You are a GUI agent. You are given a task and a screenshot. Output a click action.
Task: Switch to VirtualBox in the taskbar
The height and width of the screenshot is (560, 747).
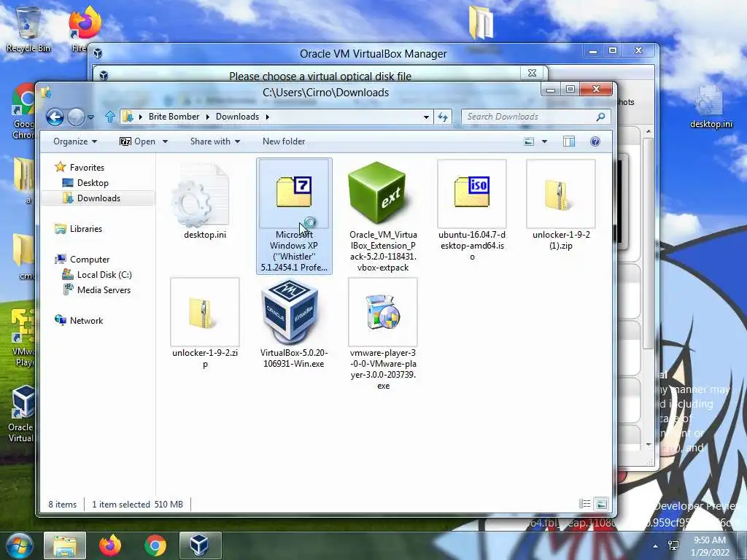point(200,545)
